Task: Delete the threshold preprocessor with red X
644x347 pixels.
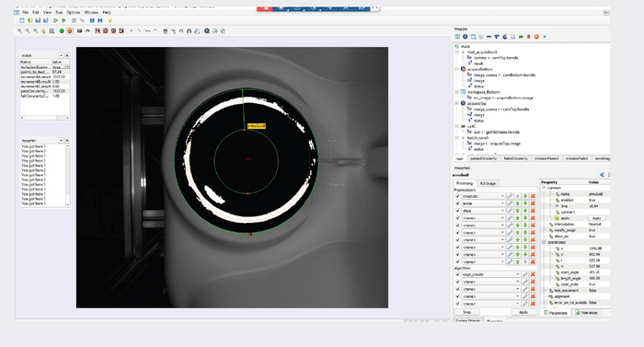Action: 533,196
